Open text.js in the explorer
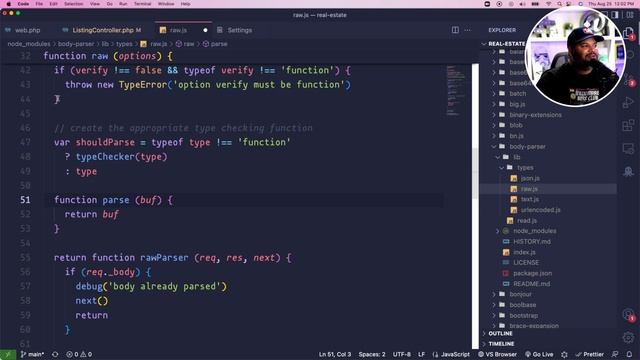Screen dimensions: 640x360 (529, 199)
